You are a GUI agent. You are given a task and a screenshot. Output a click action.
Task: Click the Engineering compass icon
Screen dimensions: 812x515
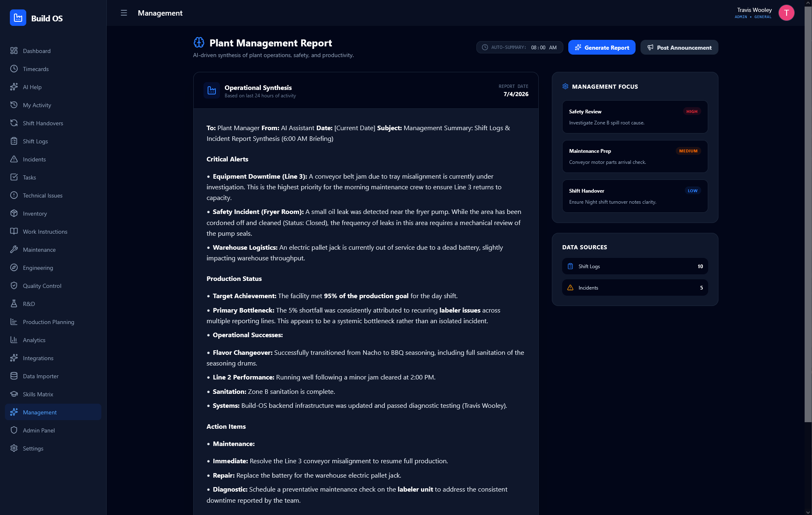click(14, 267)
